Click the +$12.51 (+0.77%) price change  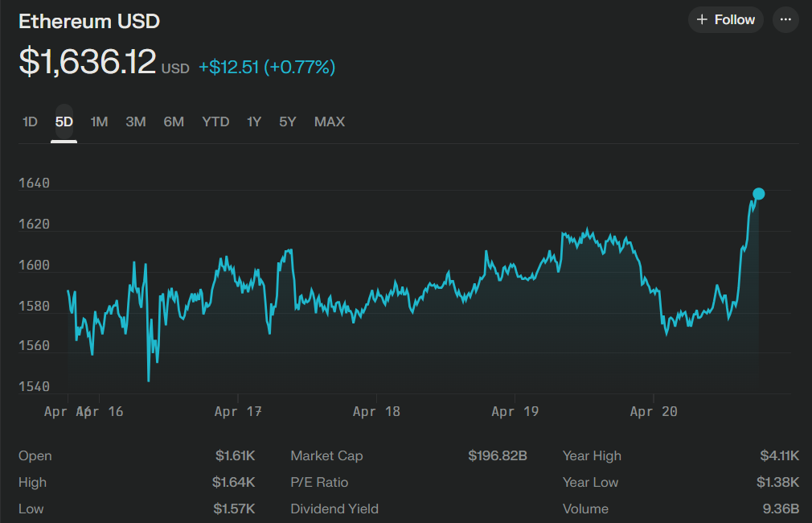267,68
